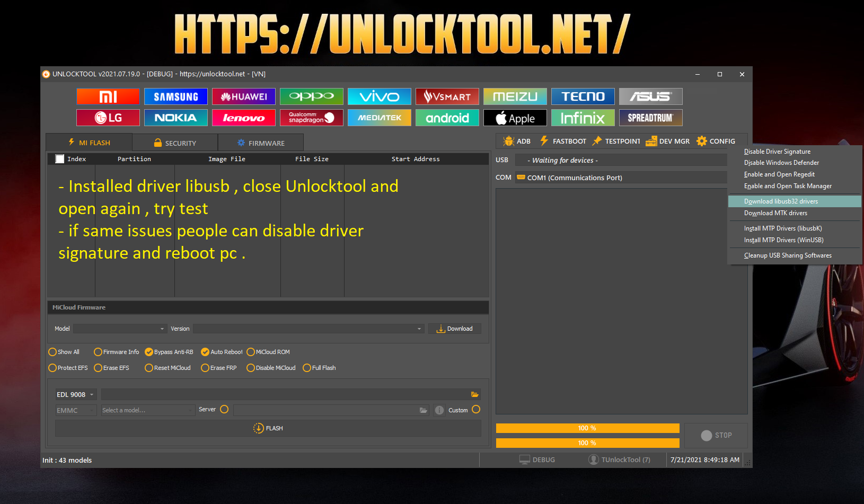Select the Lenovo brand tile
The image size is (864, 504).
pos(244,118)
